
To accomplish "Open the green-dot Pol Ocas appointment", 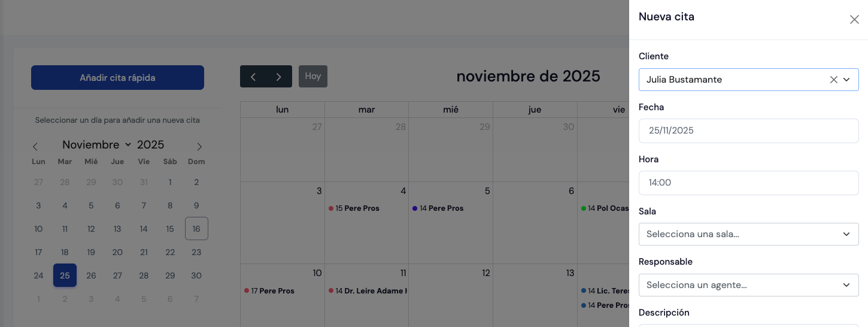I will tap(607, 208).
